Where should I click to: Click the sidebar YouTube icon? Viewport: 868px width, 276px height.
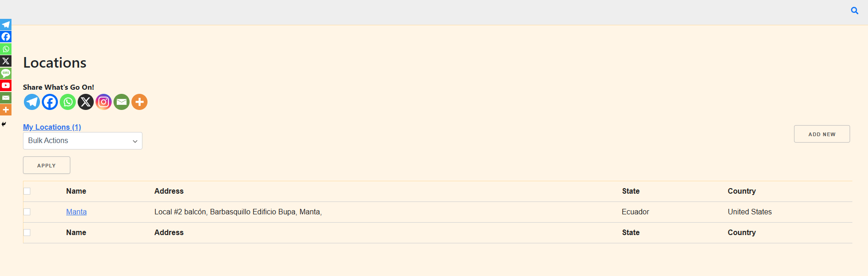point(6,85)
